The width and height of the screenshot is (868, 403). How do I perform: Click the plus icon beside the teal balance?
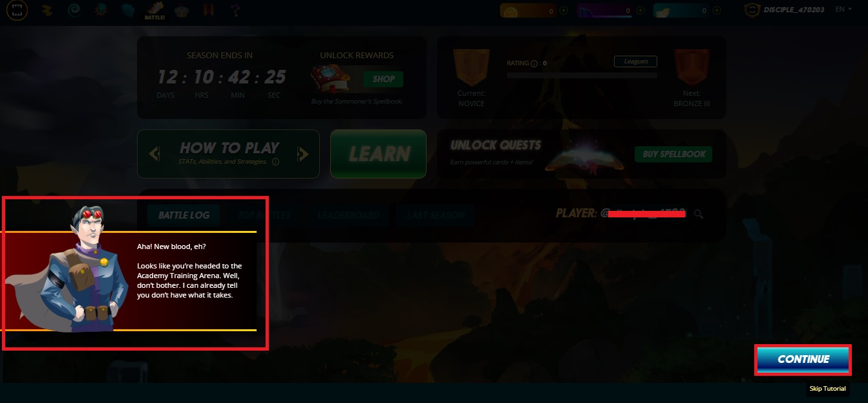(717, 10)
